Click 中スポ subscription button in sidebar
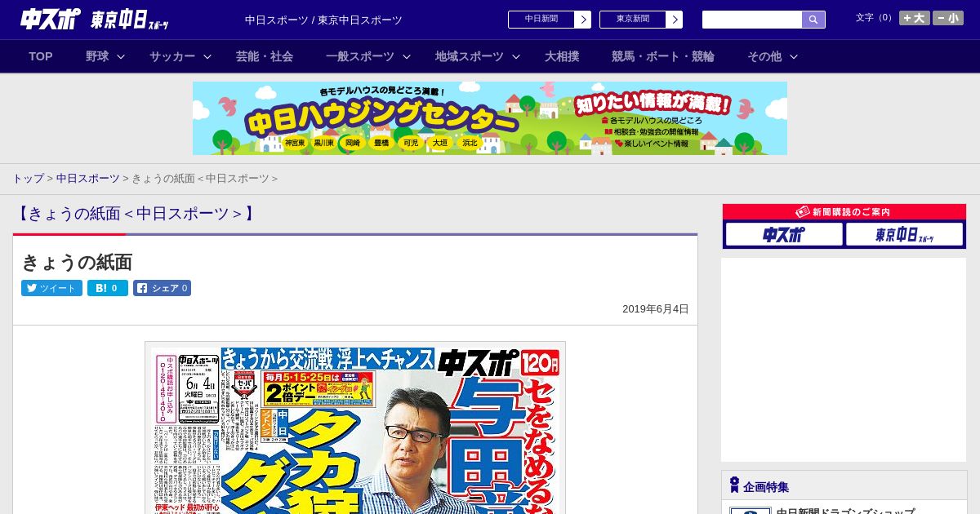 tap(784, 234)
